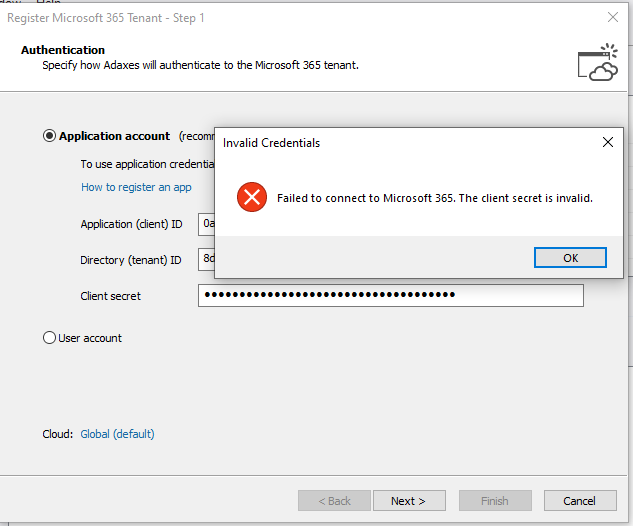
Task: Click the Cancel button
Action: pos(580,501)
